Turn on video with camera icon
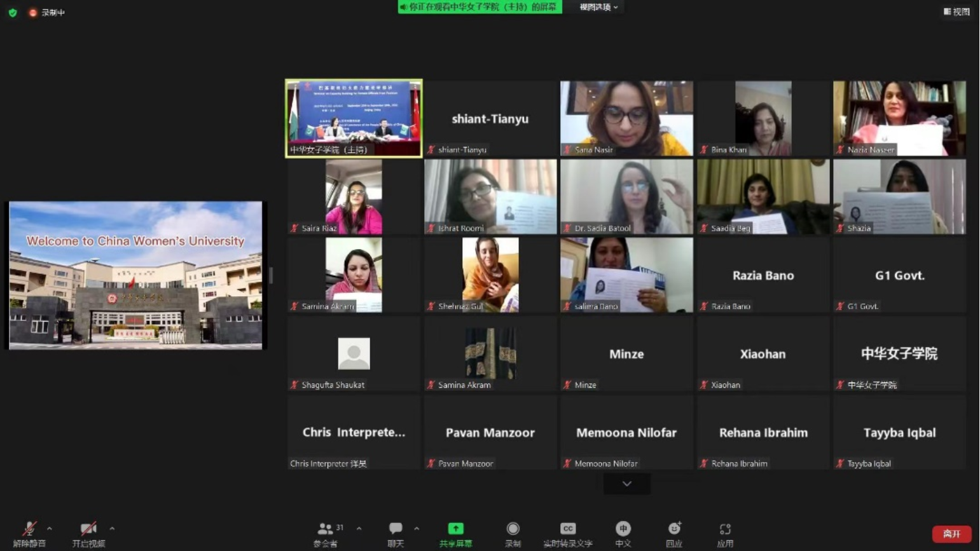This screenshot has width=980, height=551. [88, 529]
